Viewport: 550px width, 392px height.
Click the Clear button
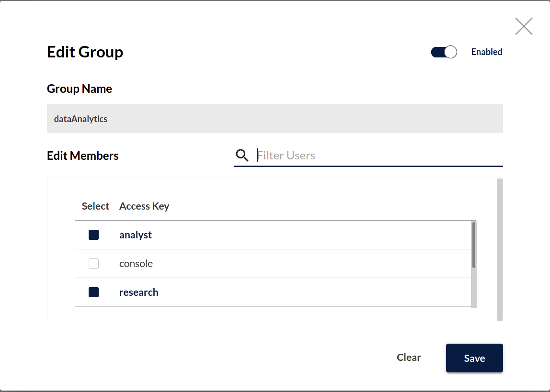pyautogui.click(x=408, y=357)
